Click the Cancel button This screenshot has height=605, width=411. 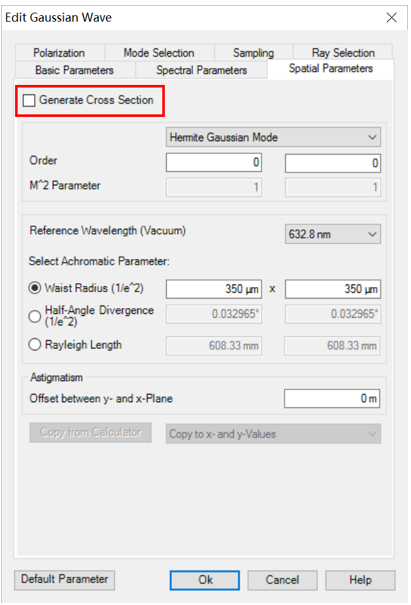282,580
